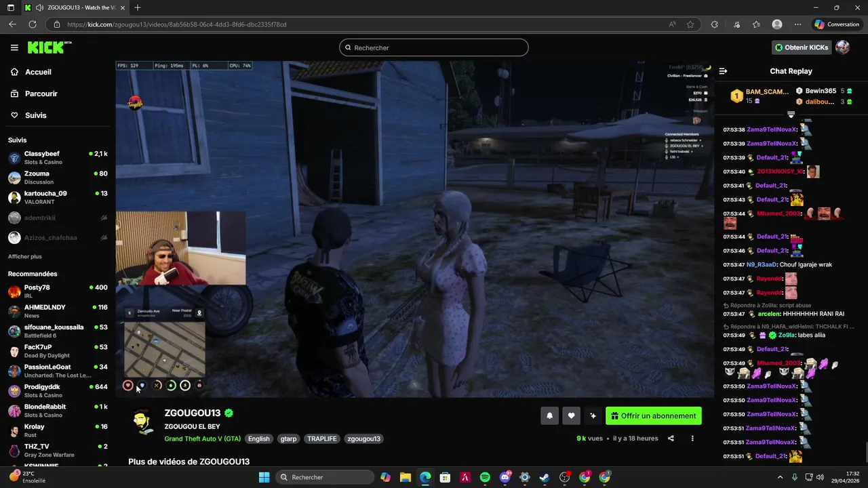Select the TRAPLIFE tag

[322, 439]
